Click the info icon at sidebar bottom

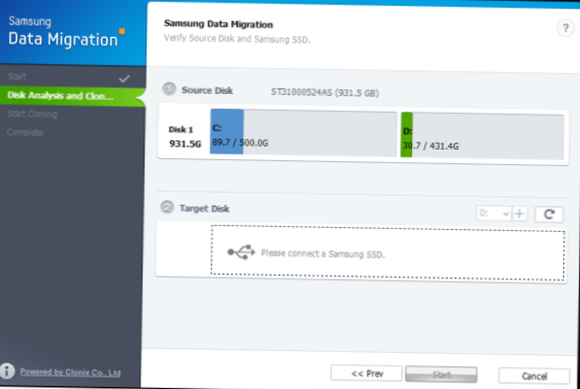7,371
